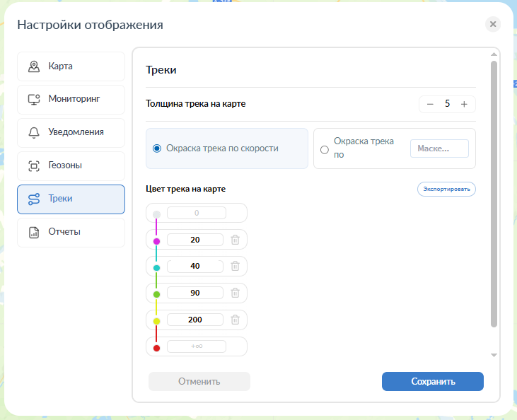
Task: Switch to the Геозоны tab
Action: (71, 166)
